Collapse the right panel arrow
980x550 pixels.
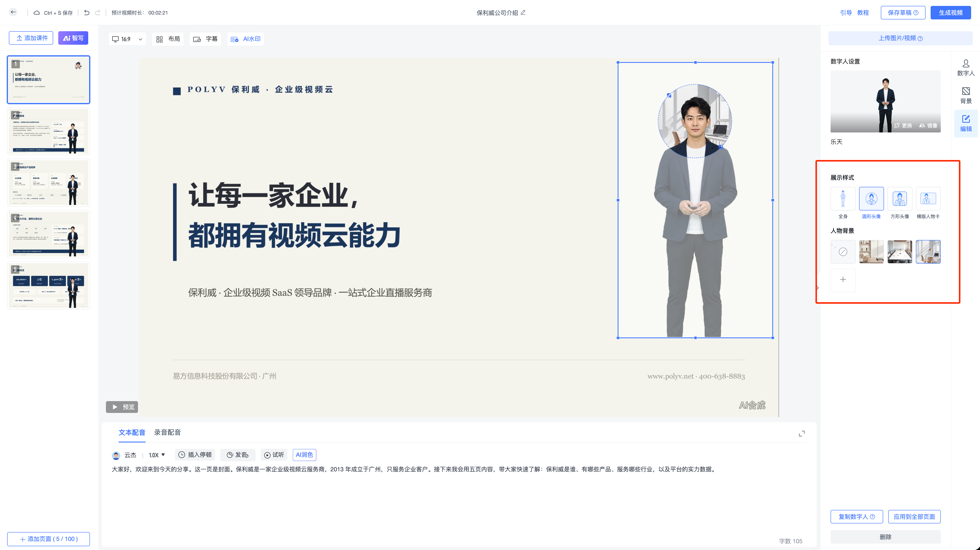(x=818, y=288)
